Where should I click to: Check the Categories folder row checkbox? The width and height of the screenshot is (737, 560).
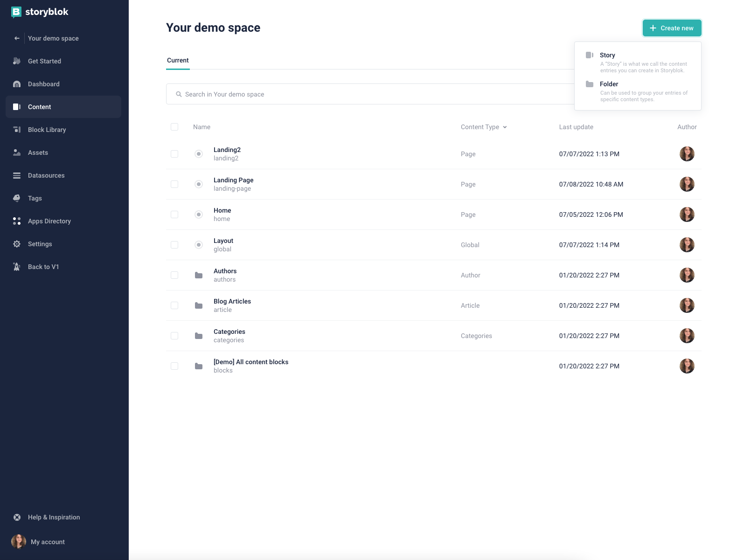tap(174, 336)
